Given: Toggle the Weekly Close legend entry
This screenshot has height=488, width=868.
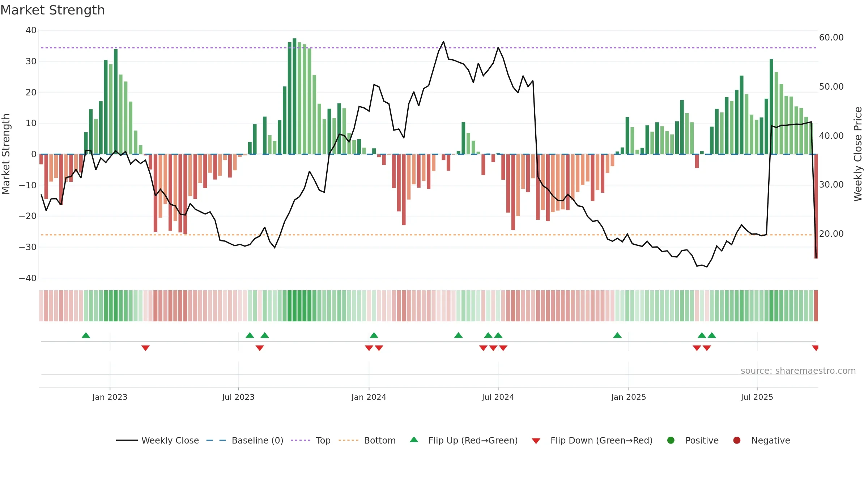Looking at the screenshot, I should 157,440.
